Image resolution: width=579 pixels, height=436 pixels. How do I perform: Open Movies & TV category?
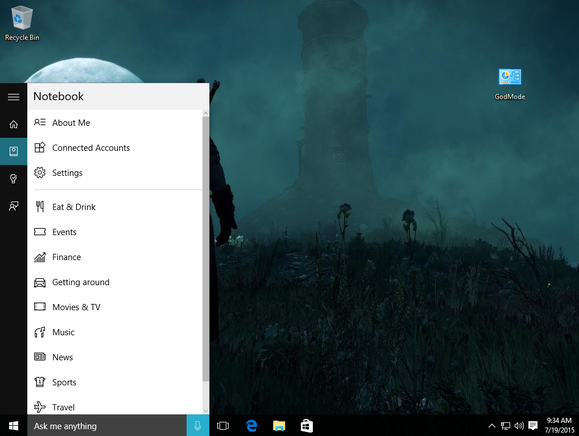115,307
